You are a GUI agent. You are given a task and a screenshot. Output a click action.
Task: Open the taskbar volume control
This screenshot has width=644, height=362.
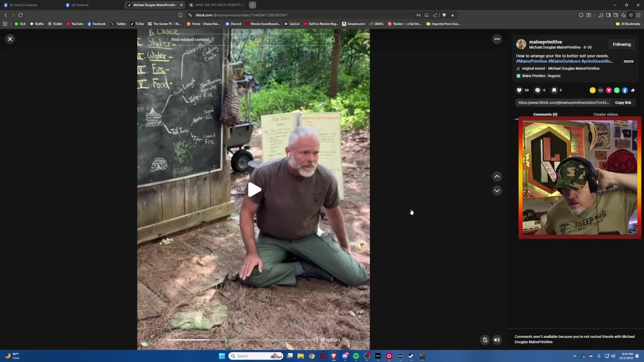pos(613,356)
